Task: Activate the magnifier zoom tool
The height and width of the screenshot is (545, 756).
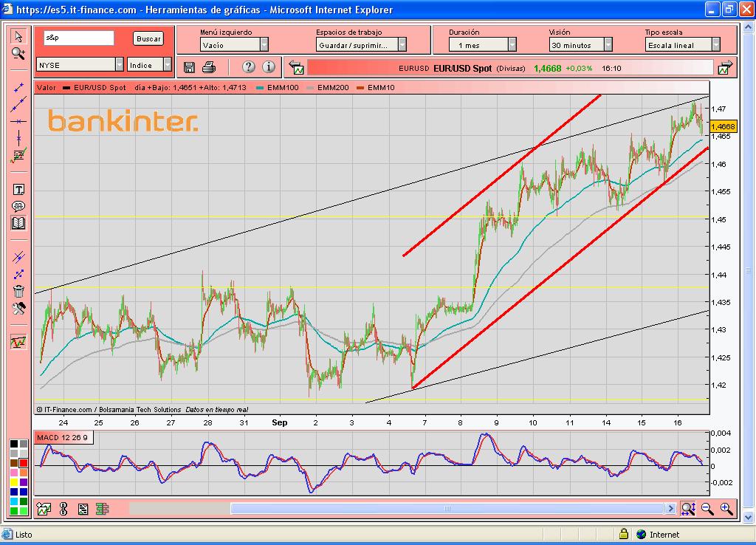Action: tap(18, 53)
